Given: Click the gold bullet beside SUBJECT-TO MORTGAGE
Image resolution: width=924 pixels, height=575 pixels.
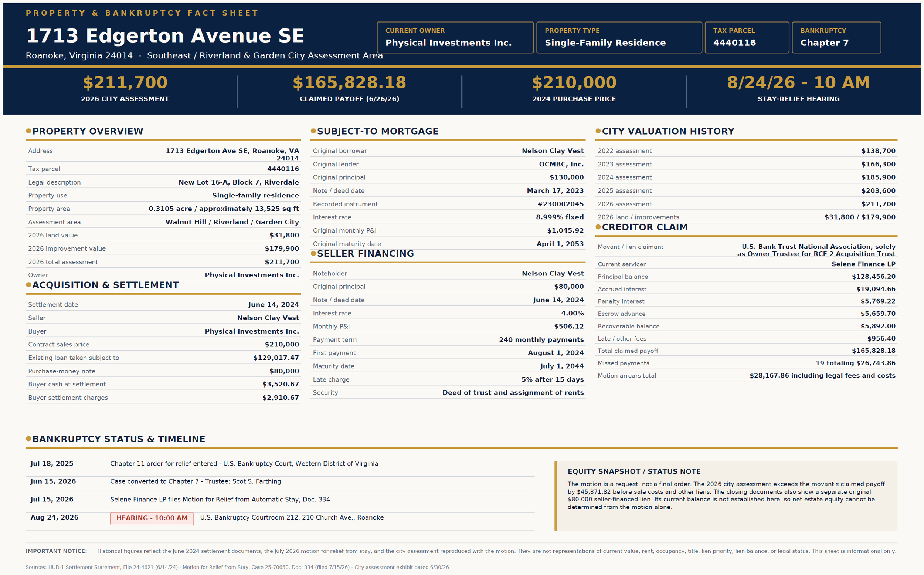Looking at the screenshot, I should coord(313,131).
